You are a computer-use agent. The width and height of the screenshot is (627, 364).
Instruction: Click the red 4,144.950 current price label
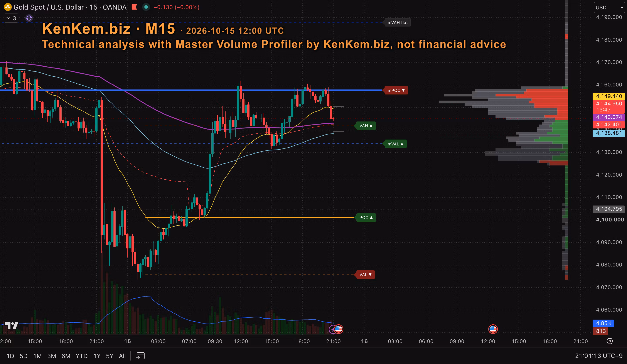click(608, 106)
